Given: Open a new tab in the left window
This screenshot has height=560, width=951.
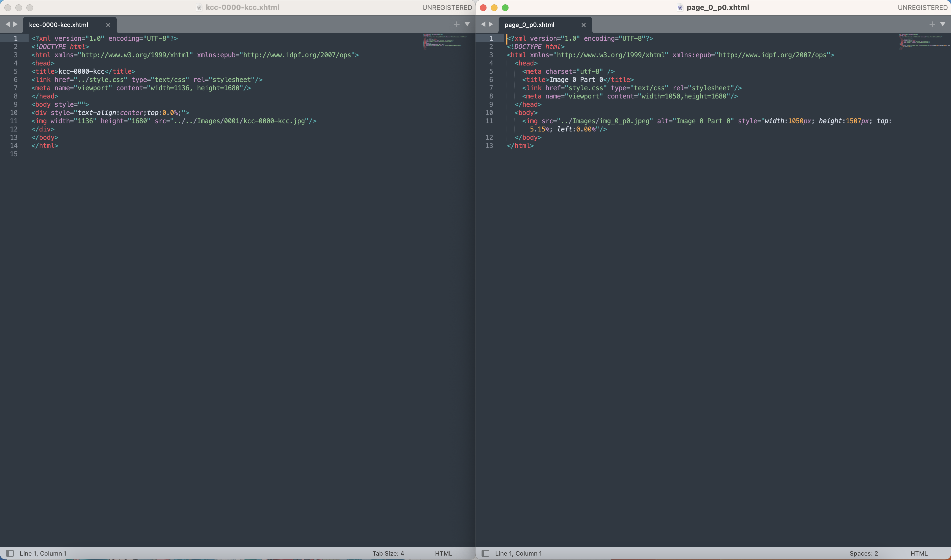Looking at the screenshot, I should [x=457, y=24].
